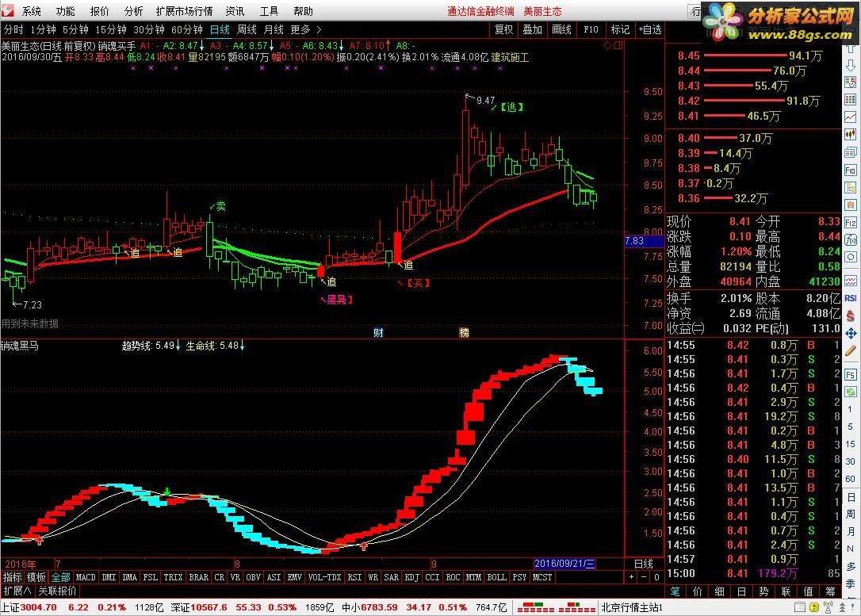Open the 指标 indicator list
The image size is (861, 616).
point(12,578)
